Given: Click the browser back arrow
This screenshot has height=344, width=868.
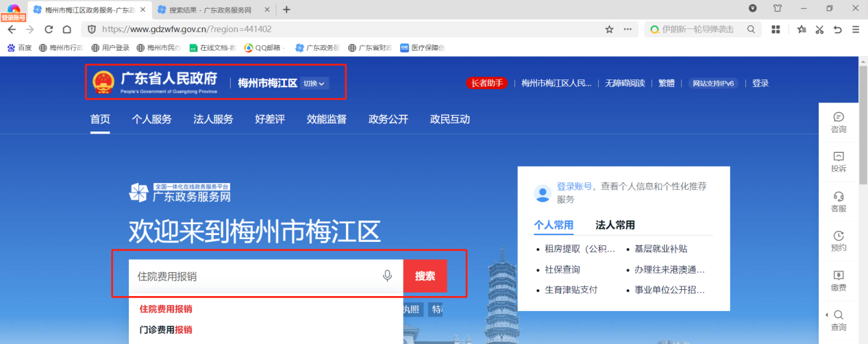Looking at the screenshot, I should [12, 29].
